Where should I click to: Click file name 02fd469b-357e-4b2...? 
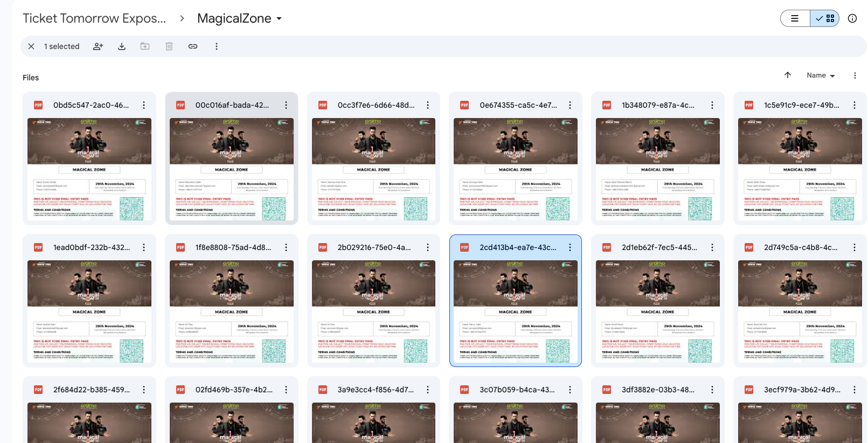(234, 390)
